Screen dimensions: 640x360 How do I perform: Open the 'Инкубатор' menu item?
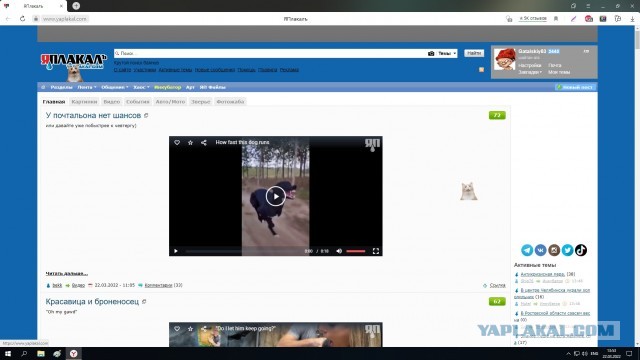(x=167, y=87)
